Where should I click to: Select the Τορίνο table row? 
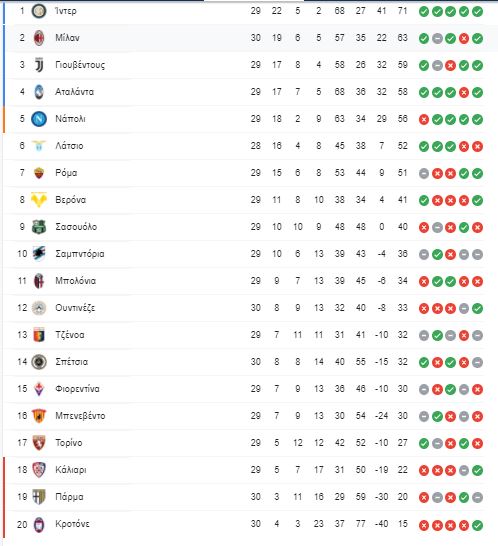[246, 443]
